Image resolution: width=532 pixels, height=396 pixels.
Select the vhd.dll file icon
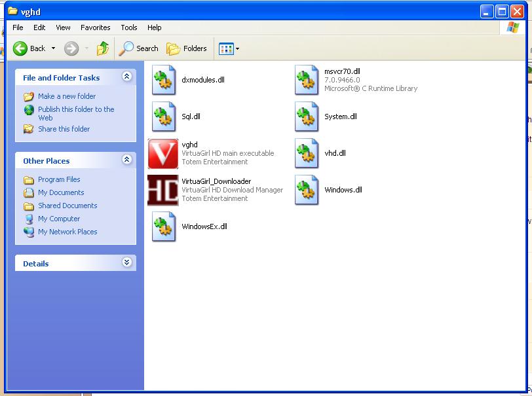click(306, 153)
